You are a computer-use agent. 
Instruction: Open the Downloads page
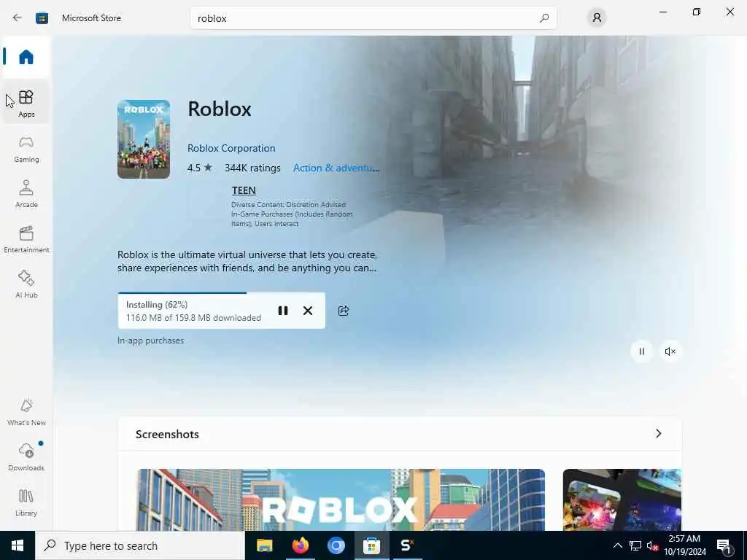26,457
